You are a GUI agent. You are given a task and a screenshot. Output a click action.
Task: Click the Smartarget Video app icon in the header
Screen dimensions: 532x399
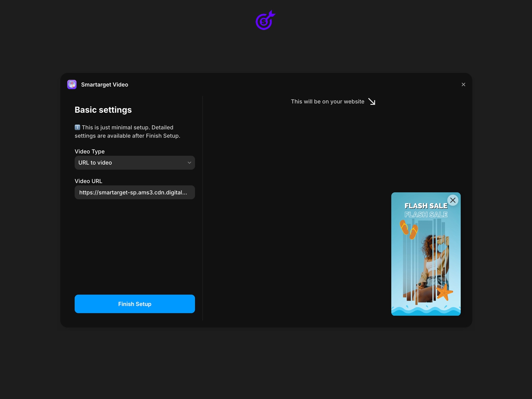pos(71,84)
